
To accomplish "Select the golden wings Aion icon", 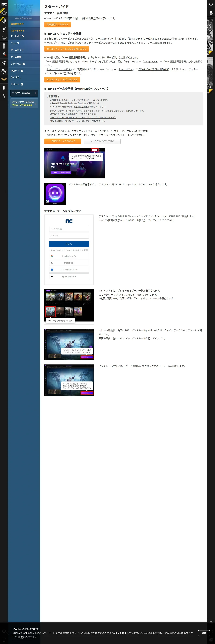I will (x=4, y=80).
